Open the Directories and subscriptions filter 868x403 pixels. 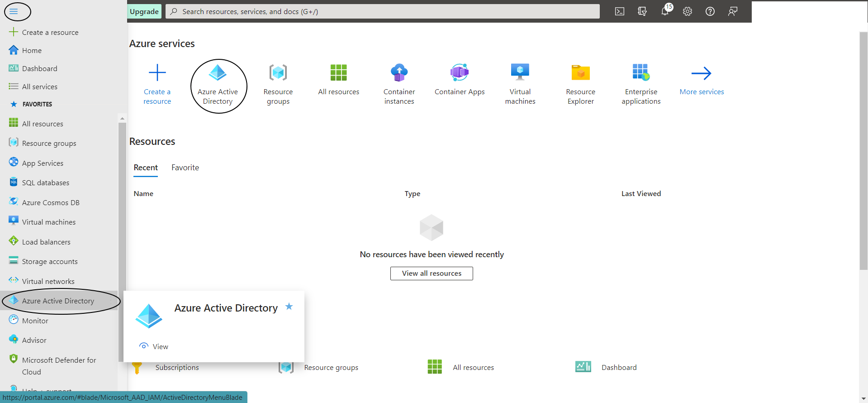642,11
